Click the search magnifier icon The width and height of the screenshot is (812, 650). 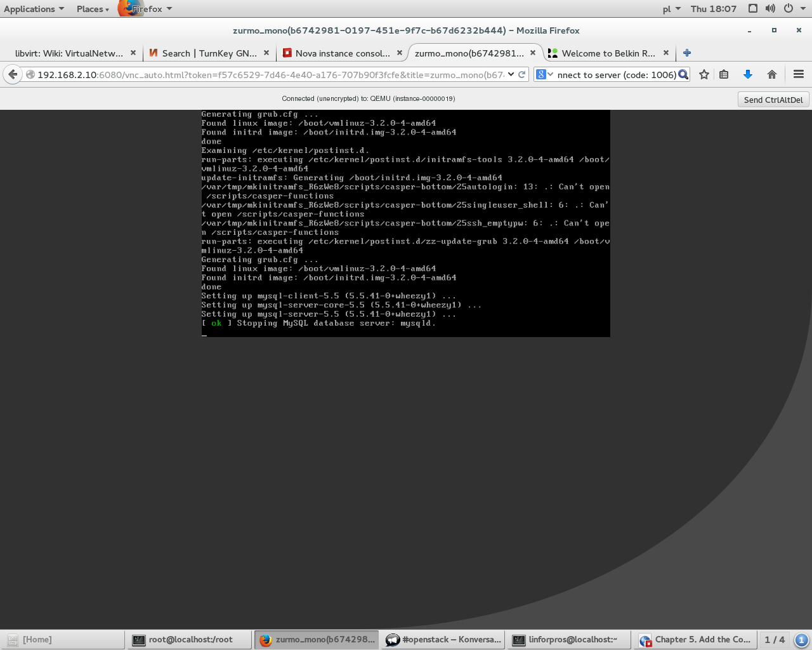point(683,74)
